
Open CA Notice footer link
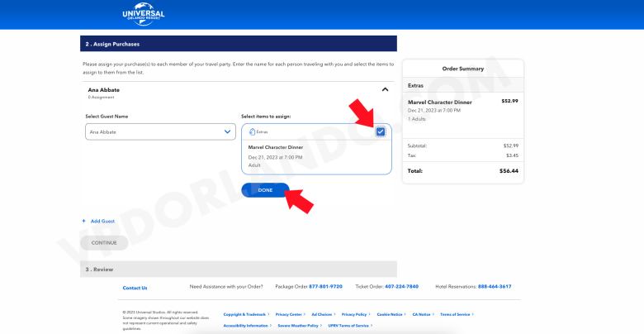click(x=423, y=314)
